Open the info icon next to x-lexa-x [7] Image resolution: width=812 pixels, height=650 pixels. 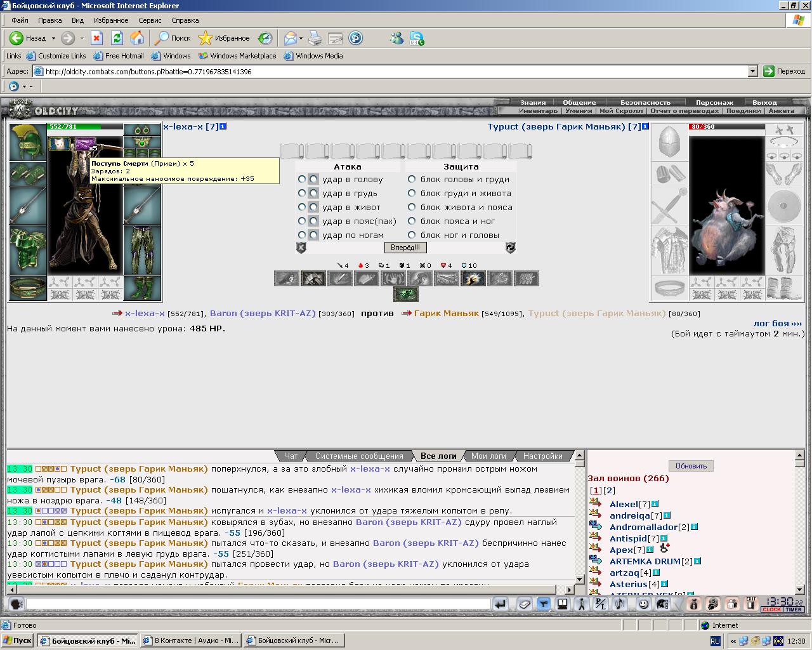pyautogui.click(x=223, y=126)
